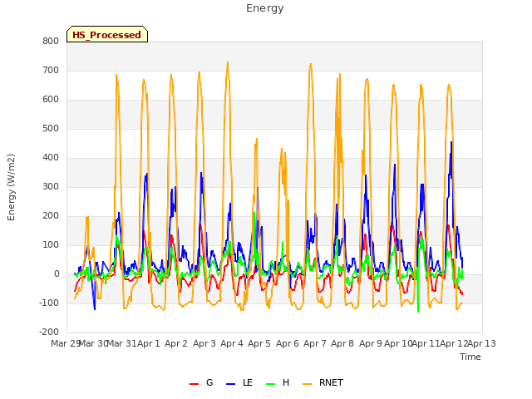Click the 100 y-axis tick value
Viewport: 532px width, 399px height.
click(51, 245)
